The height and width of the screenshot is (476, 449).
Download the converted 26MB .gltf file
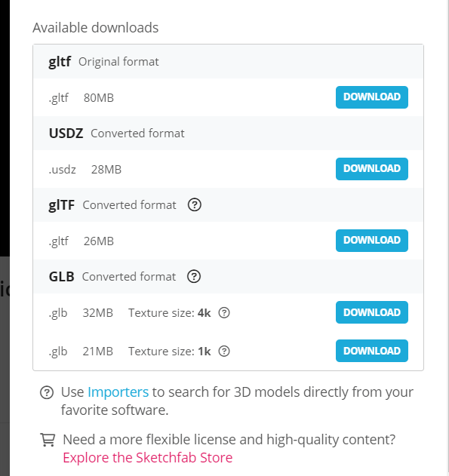click(371, 241)
